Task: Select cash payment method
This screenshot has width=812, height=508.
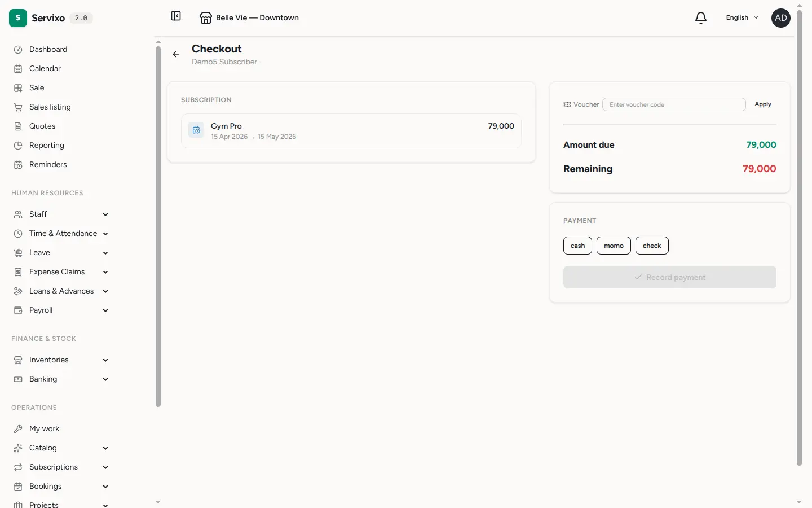Action: (577, 246)
